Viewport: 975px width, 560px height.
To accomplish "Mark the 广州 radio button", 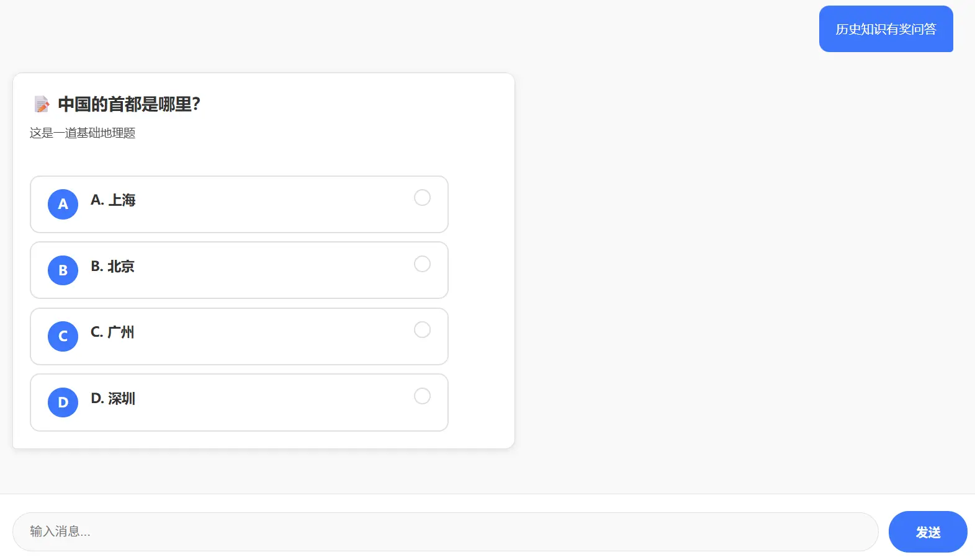I will click(422, 330).
